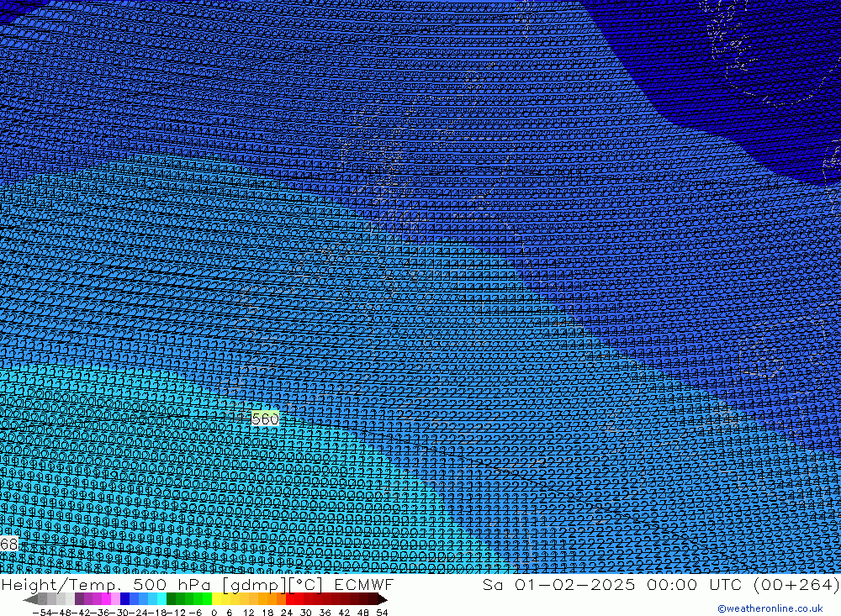Select the Sa 01-02-2025 00:00 UTC timestamp

(x=661, y=584)
